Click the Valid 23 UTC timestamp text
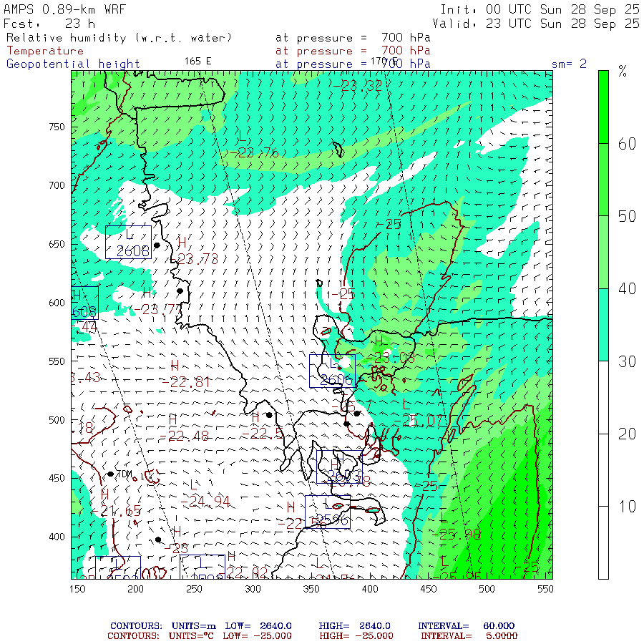The image size is (644, 644). tap(540, 24)
